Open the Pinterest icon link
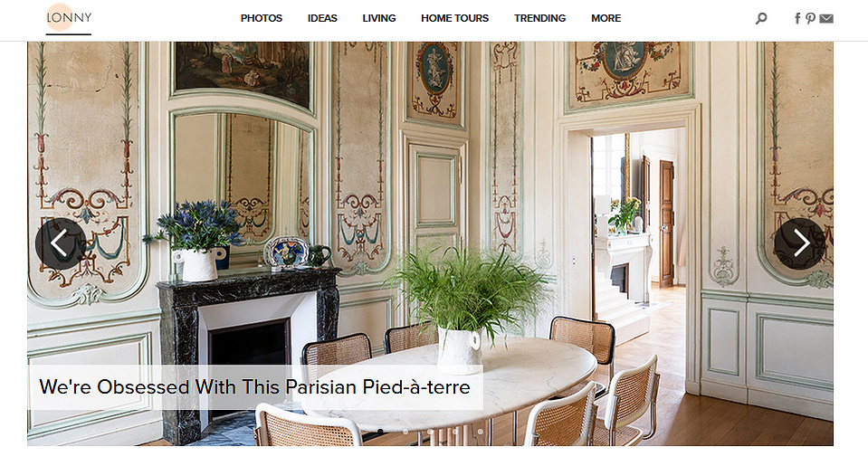 pos(810,18)
